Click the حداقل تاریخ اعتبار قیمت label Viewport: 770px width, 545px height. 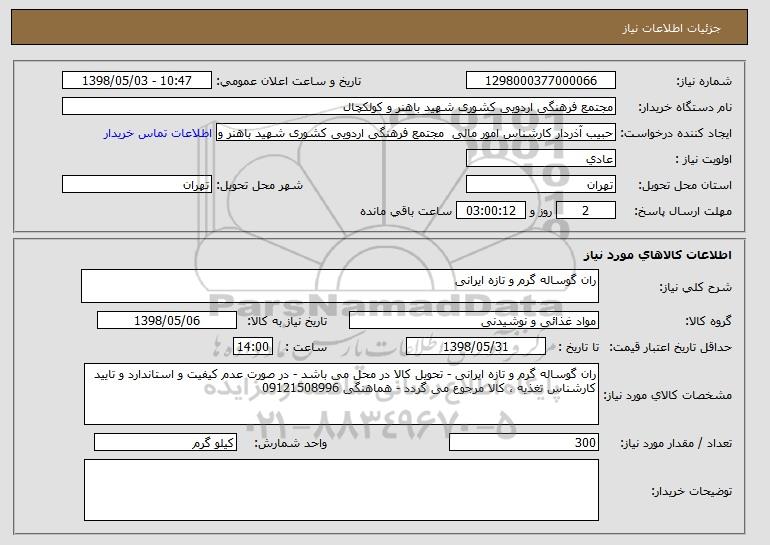click(x=670, y=347)
